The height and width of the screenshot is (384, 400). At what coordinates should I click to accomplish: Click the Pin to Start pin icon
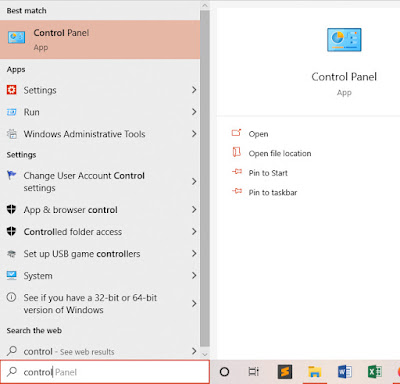tap(237, 172)
